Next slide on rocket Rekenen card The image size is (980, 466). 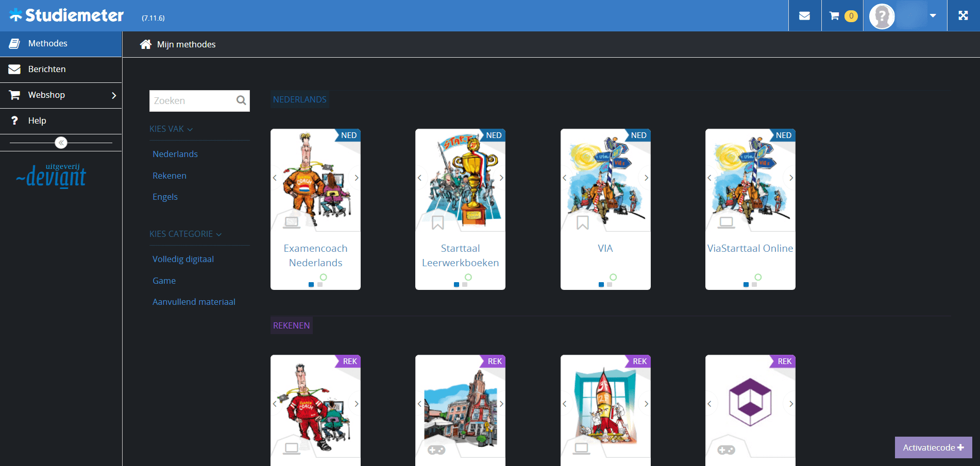pyautogui.click(x=646, y=404)
